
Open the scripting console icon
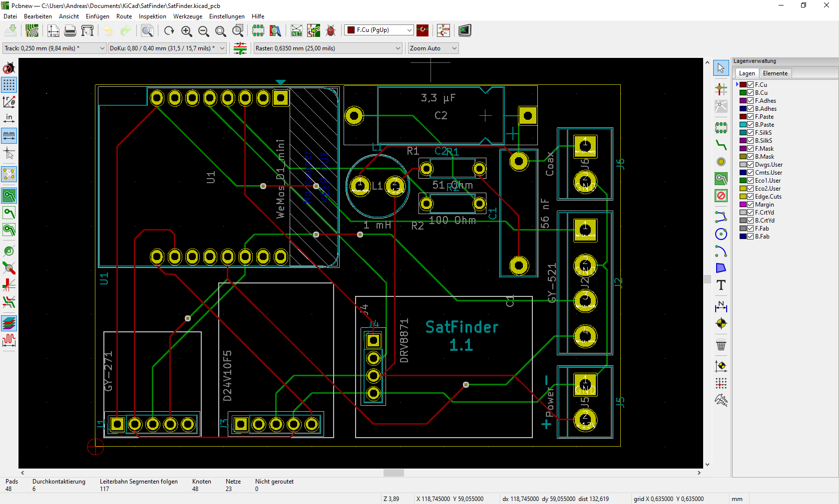(x=464, y=31)
